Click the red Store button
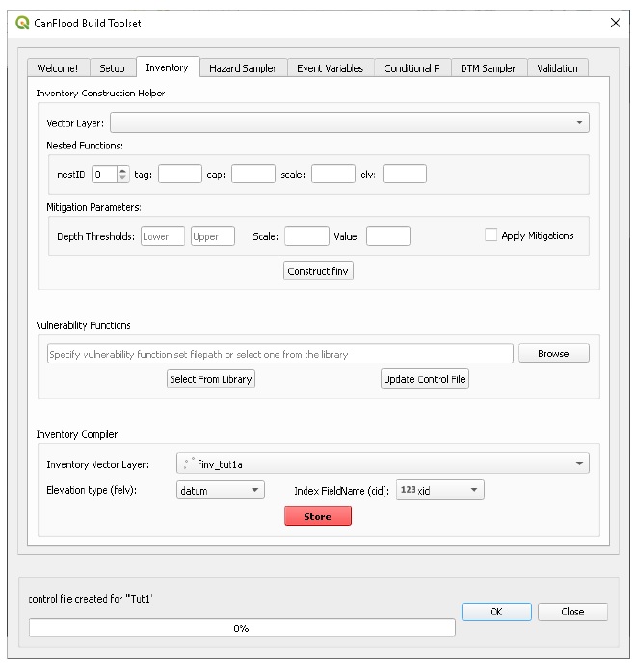This screenshot has width=638, height=672. click(318, 516)
